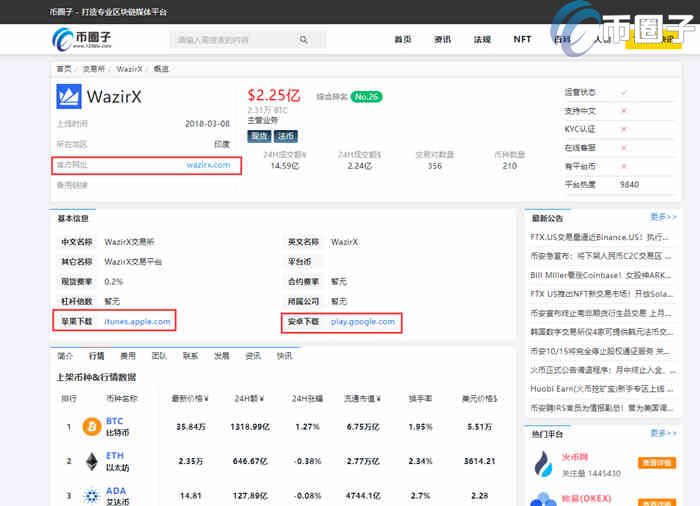Open the announcement mentioning IRS
This screenshot has height=506, width=700.
(x=601, y=408)
